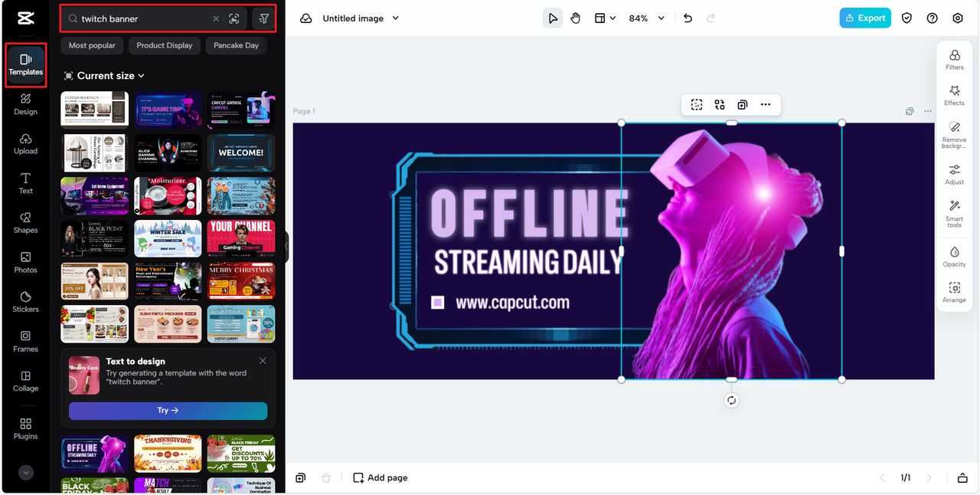Choose the WELCOME! template thumbnail
The height and width of the screenshot is (495, 980).
click(240, 152)
